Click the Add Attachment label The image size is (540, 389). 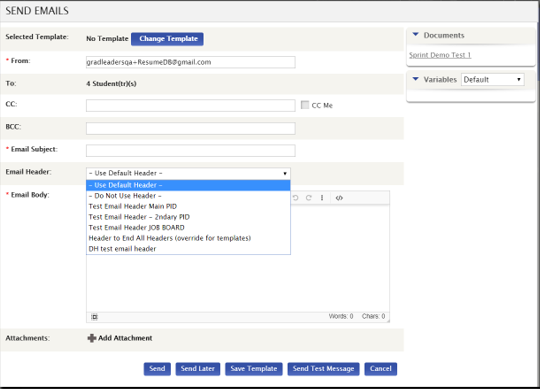point(125,338)
